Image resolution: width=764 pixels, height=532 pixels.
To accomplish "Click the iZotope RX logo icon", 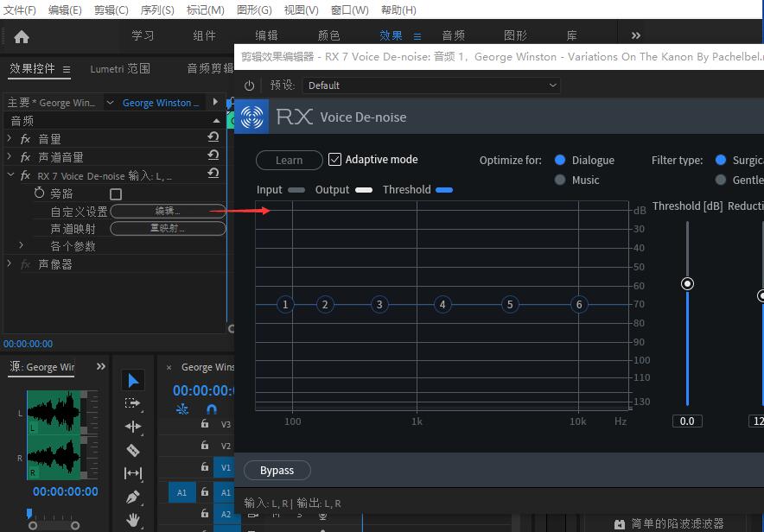I will point(251,117).
